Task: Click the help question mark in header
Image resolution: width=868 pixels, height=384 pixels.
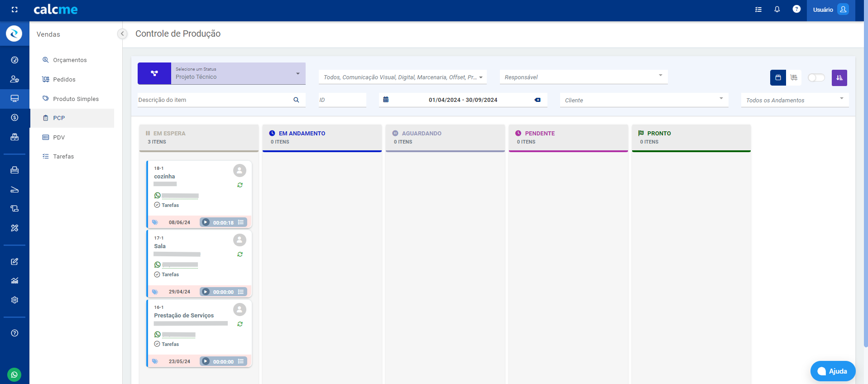Action: point(796,9)
